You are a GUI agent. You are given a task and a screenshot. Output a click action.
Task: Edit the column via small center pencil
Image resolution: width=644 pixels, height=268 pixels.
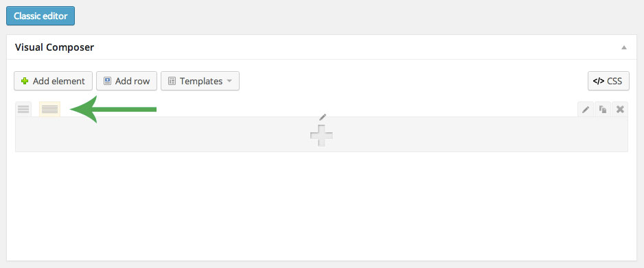[x=323, y=117]
